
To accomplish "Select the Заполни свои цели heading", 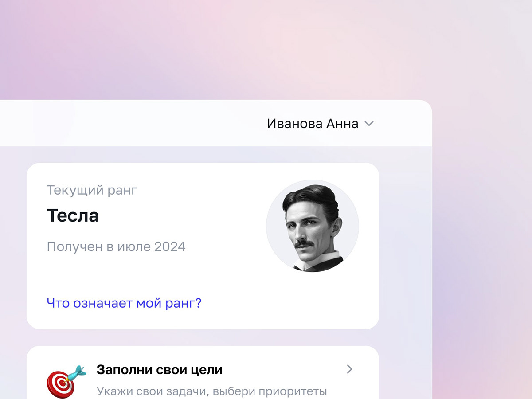I will pos(160,369).
